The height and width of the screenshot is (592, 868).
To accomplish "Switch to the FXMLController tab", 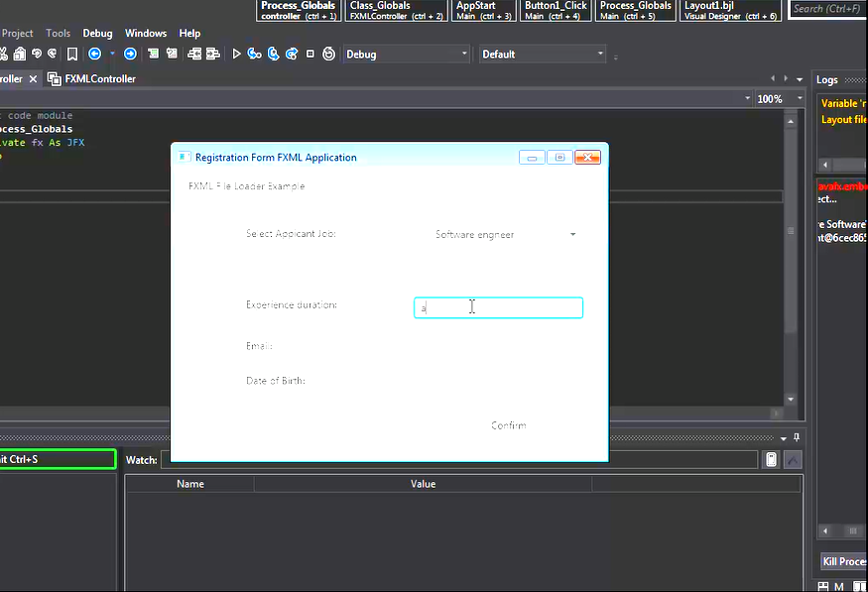I will [99, 79].
